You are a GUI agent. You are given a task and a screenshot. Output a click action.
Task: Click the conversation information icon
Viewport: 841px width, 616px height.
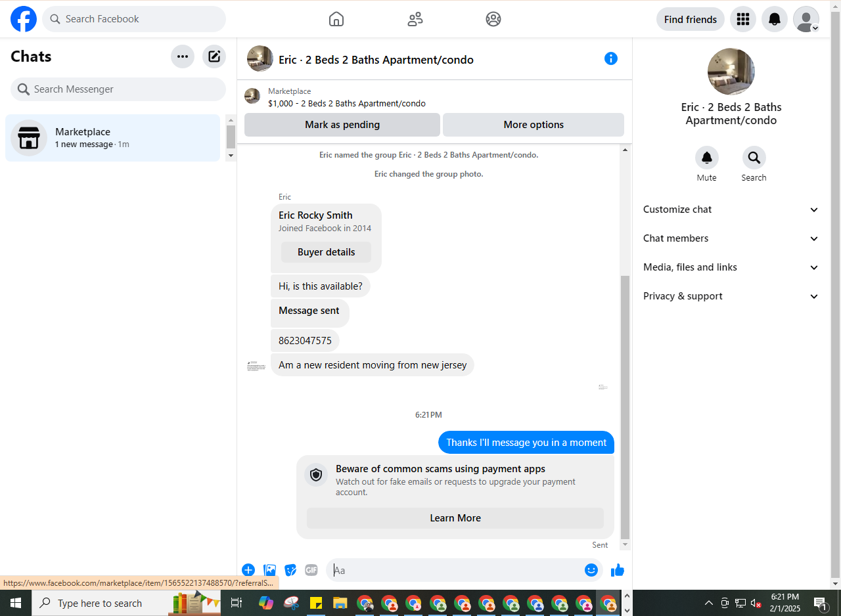click(x=611, y=58)
